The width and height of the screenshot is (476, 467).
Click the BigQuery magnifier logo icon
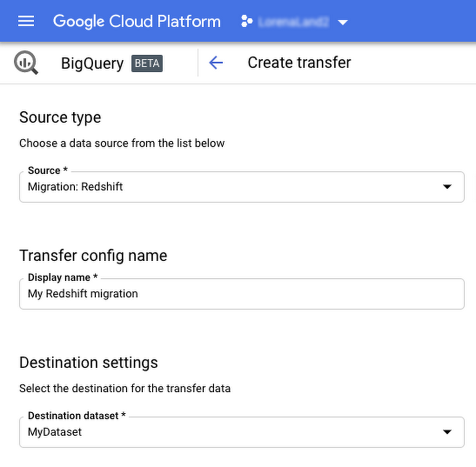26,62
